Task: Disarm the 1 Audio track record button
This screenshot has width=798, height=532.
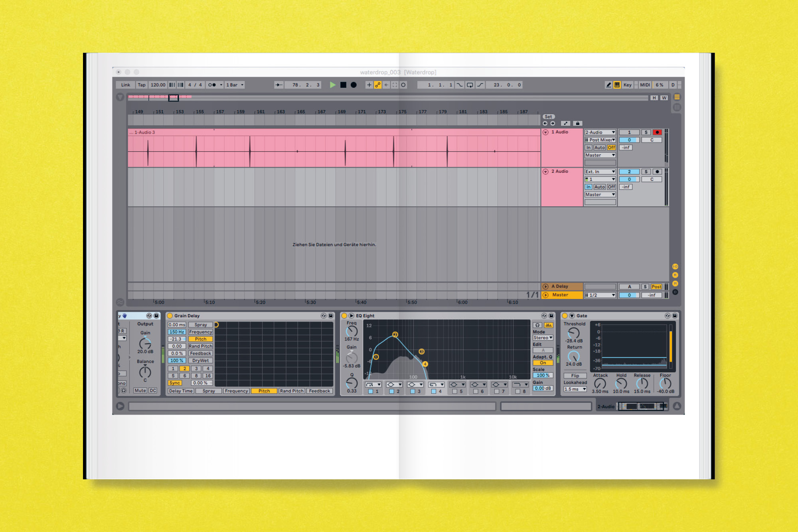Action: (657, 132)
